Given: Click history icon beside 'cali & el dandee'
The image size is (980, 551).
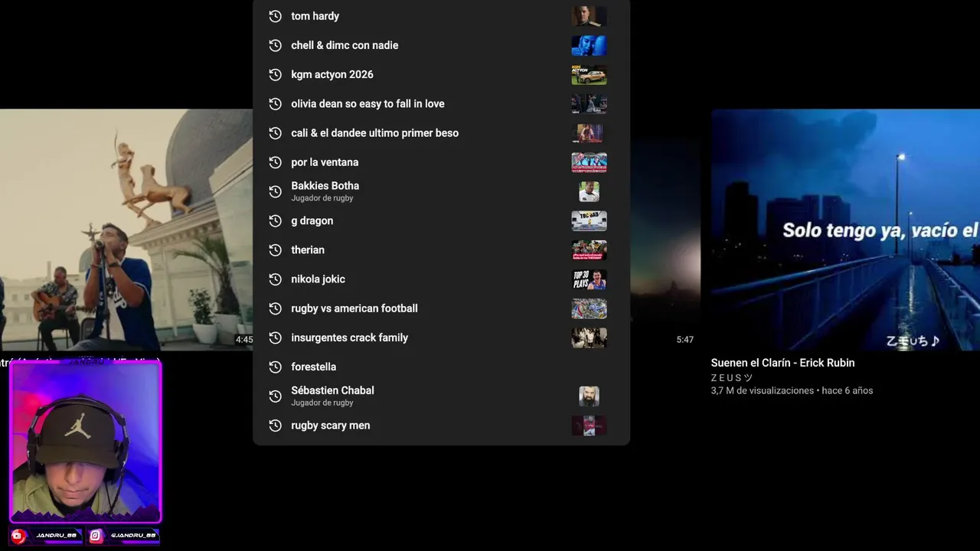Looking at the screenshot, I should 275,133.
